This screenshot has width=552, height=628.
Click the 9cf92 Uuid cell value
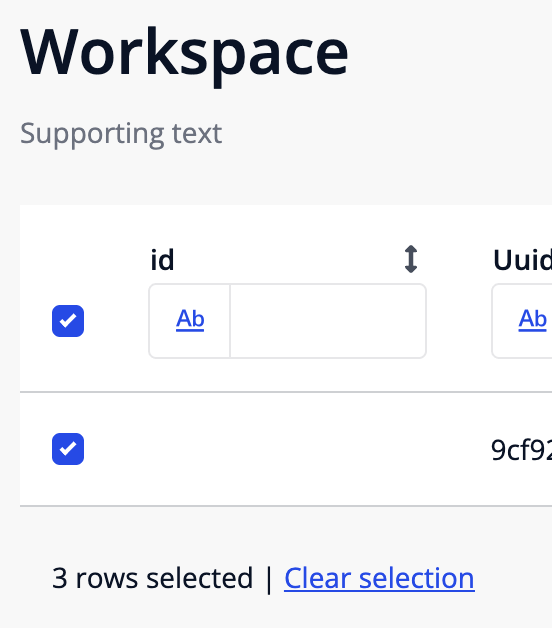point(522,450)
